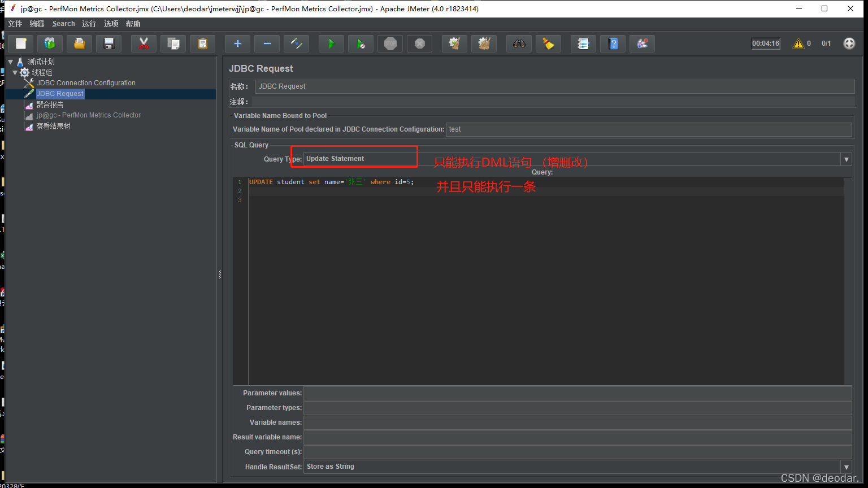Click pool variable name field containing test
Image resolution: width=868 pixels, height=488 pixels.
coord(649,129)
